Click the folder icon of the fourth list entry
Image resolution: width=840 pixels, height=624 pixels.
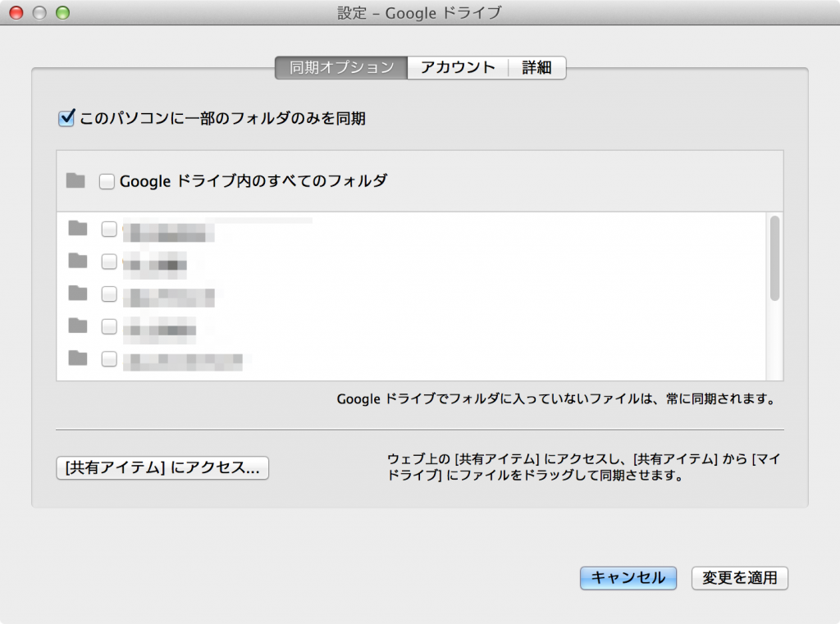[x=78, y=326]
